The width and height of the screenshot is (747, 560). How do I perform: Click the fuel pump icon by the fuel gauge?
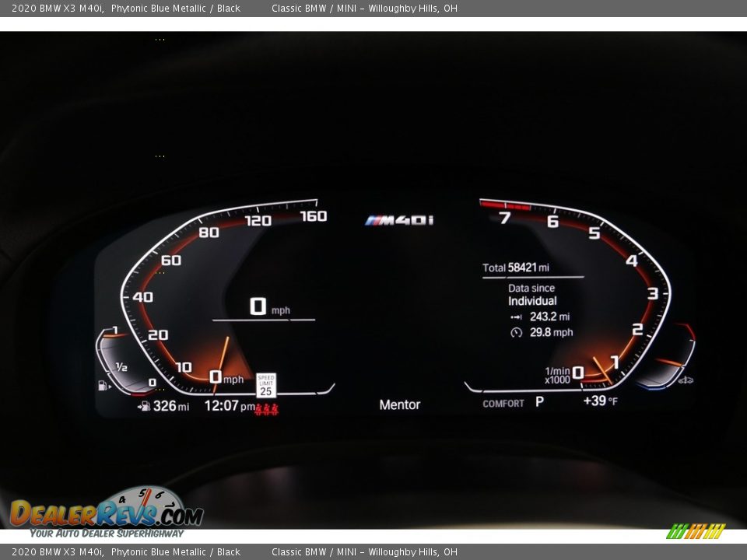[103, 385]
